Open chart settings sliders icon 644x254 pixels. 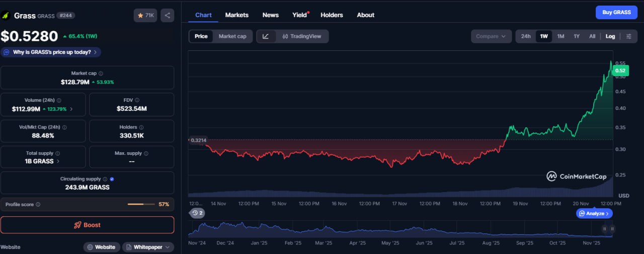(x=629, y=36)
